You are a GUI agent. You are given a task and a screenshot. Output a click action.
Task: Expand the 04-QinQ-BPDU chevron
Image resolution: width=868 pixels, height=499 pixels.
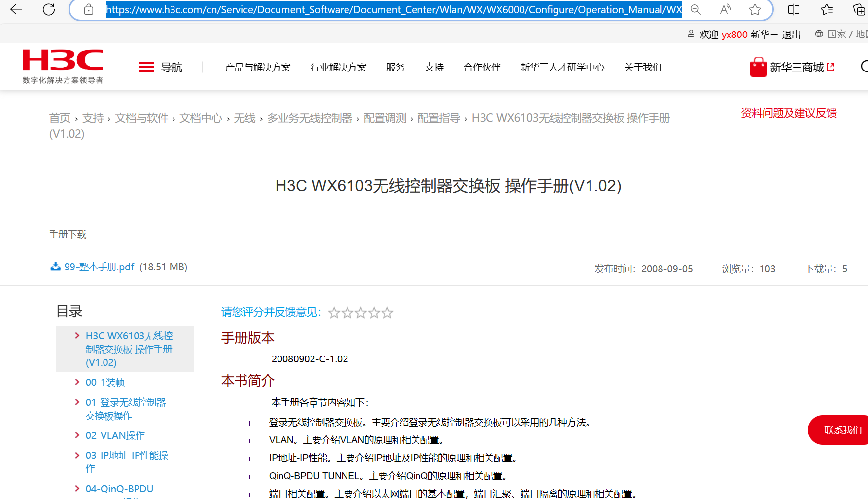point(77,489)
